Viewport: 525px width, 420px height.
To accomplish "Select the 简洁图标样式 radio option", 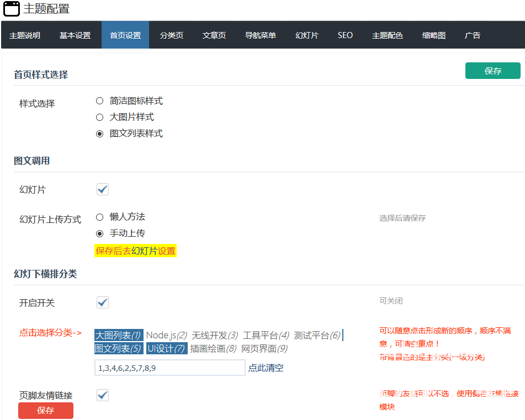I will click(100, 101).
